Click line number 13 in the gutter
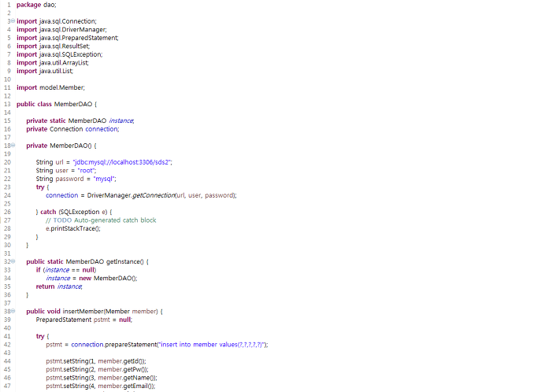 pos(7,104)
